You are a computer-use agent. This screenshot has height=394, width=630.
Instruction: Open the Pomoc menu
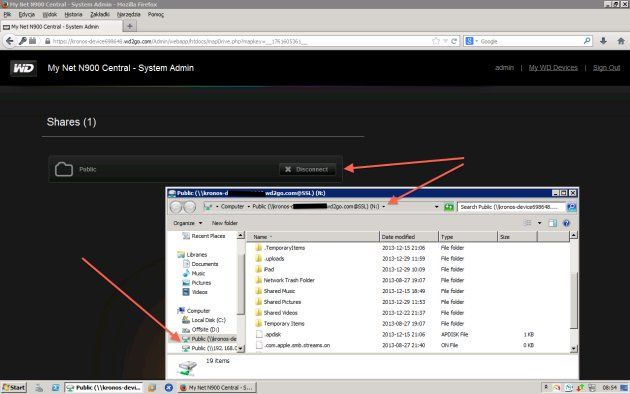[x=155, y=14]
